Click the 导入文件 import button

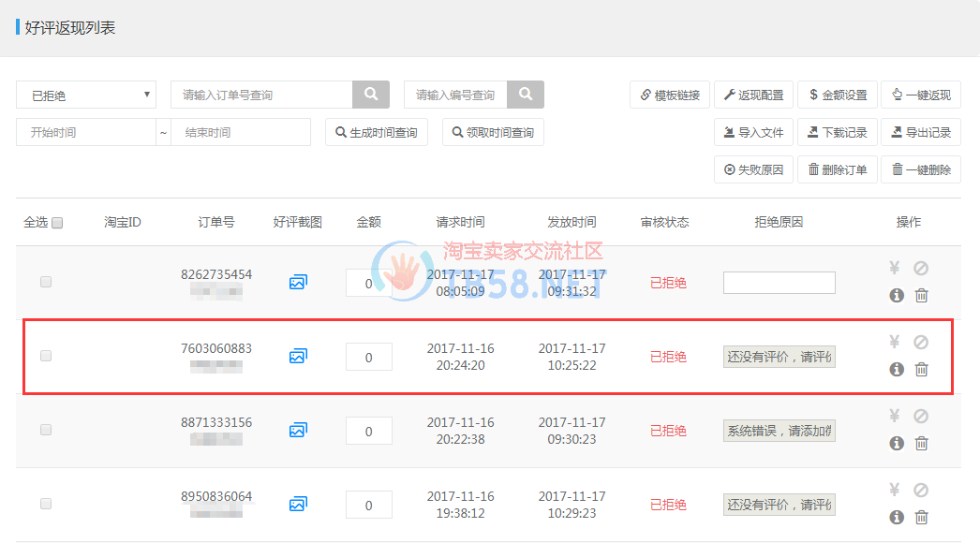(754, 132)
